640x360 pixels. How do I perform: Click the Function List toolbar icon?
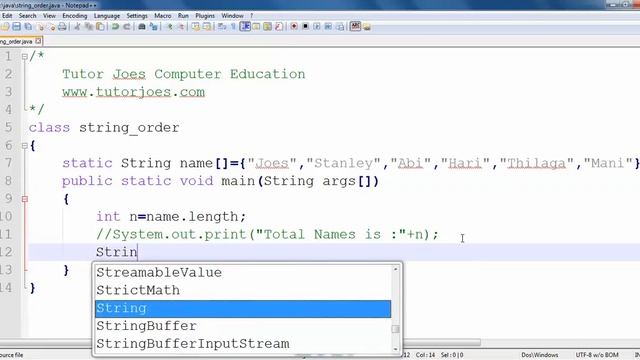pyautogui.click(x=279, y=27)
